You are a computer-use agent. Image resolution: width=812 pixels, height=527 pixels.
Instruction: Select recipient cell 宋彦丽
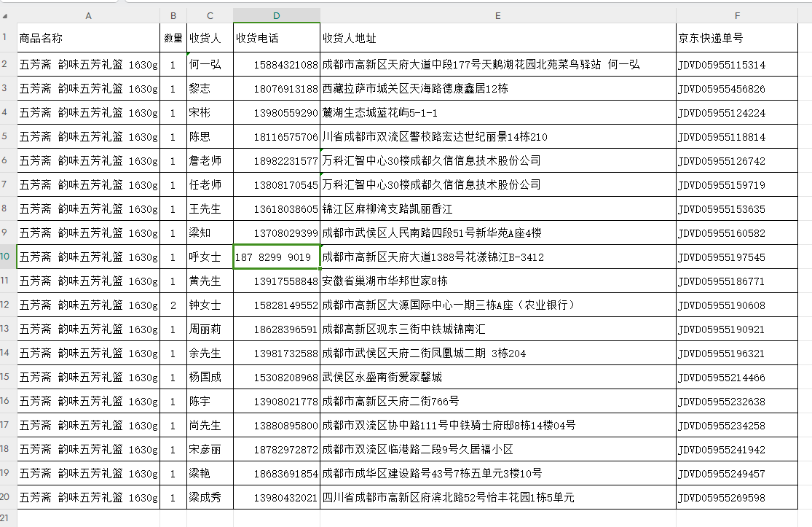pos(210,449)
